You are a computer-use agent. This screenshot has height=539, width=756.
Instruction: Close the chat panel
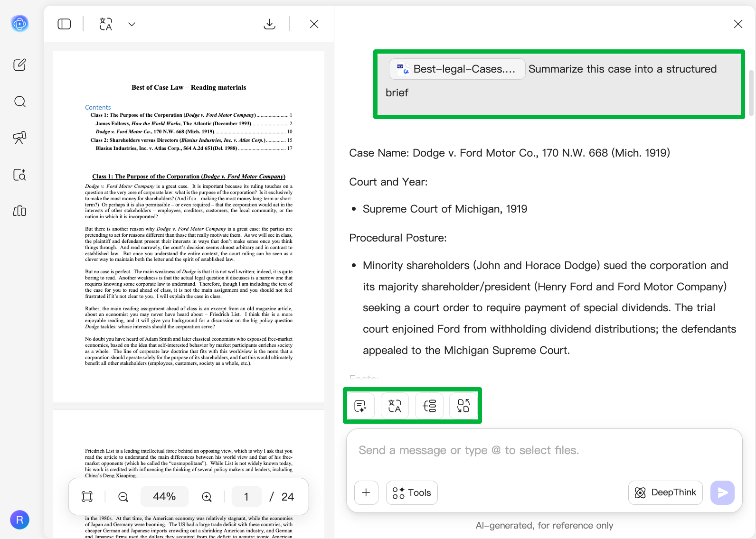[x=738, y=24]
